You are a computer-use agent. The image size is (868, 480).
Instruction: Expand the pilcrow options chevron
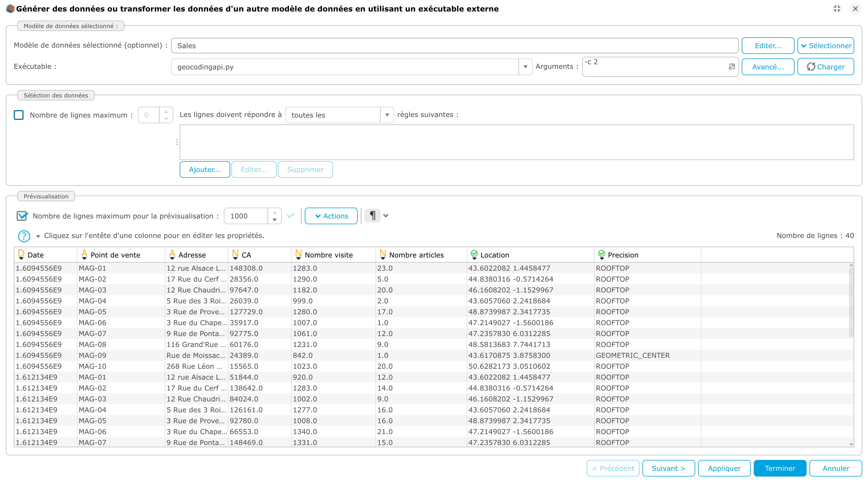point(386,215)
